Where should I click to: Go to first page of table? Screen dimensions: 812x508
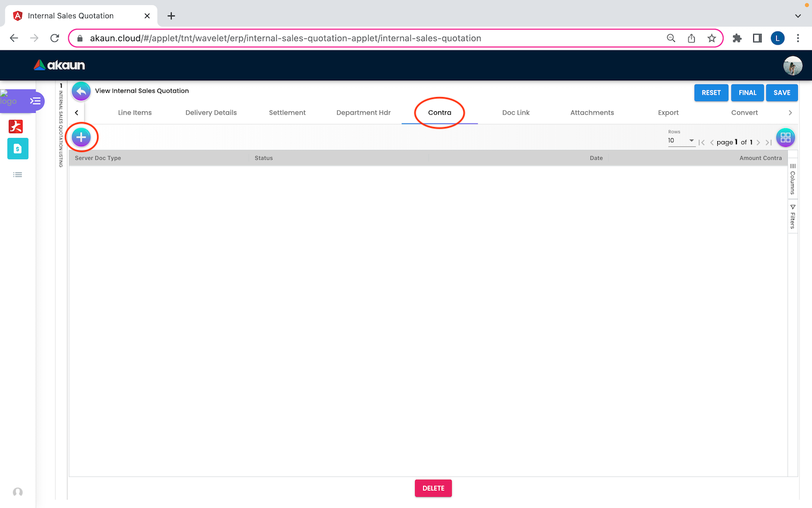pyautogui.click(x=701, y=142)
